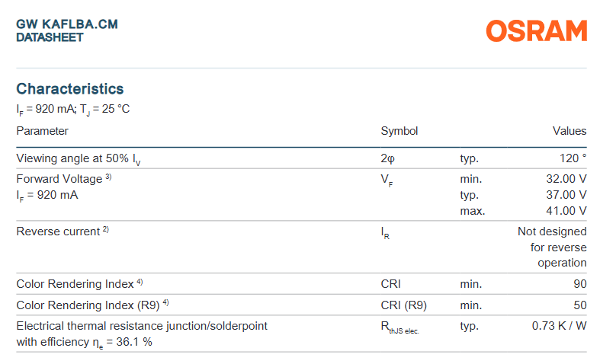Viewport: 600px width, 364px height.
Task: Select the 120 ° viewing angle value
Action: [x=573, y=158]
